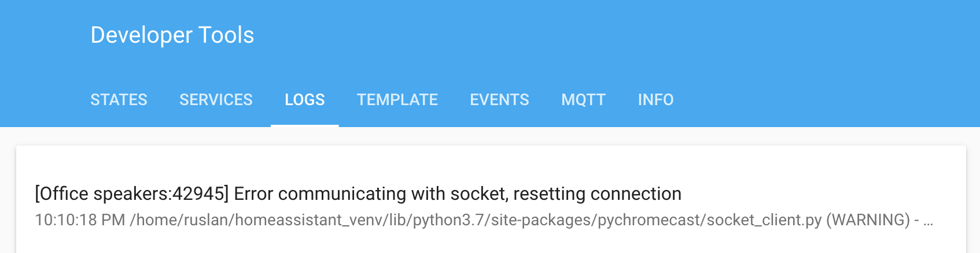Switch to the MQTT tab

583,100
